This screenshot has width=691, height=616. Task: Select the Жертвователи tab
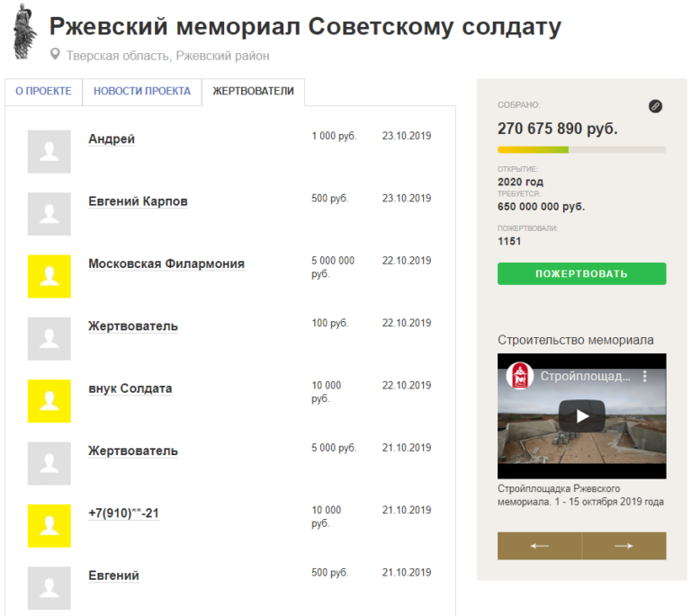click(x=253, y=92)
